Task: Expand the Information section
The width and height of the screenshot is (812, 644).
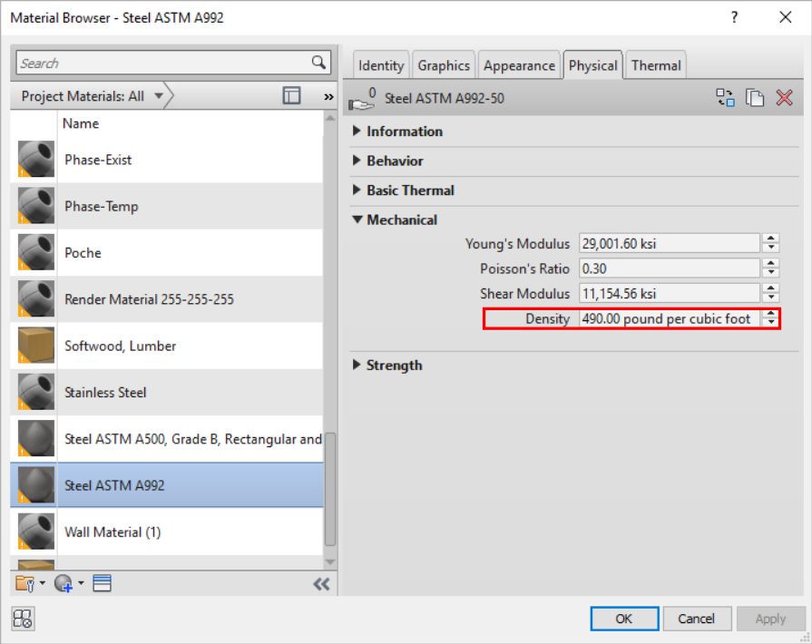Action: tap(357, 131)
